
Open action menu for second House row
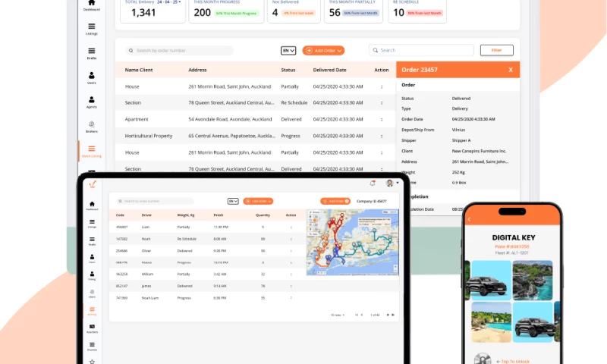pyautogui.click(x=382, y=152)
